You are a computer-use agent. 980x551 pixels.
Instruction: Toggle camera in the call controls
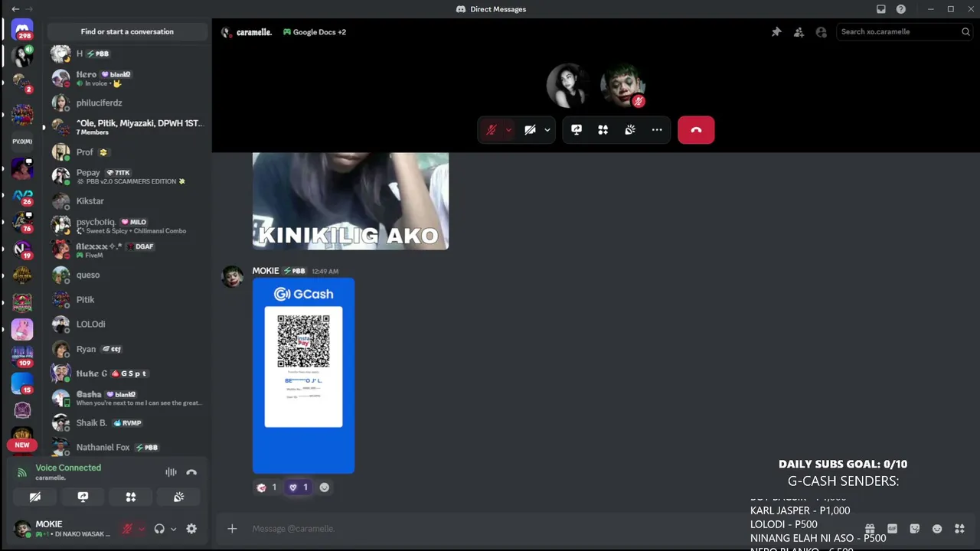(530, 130)
